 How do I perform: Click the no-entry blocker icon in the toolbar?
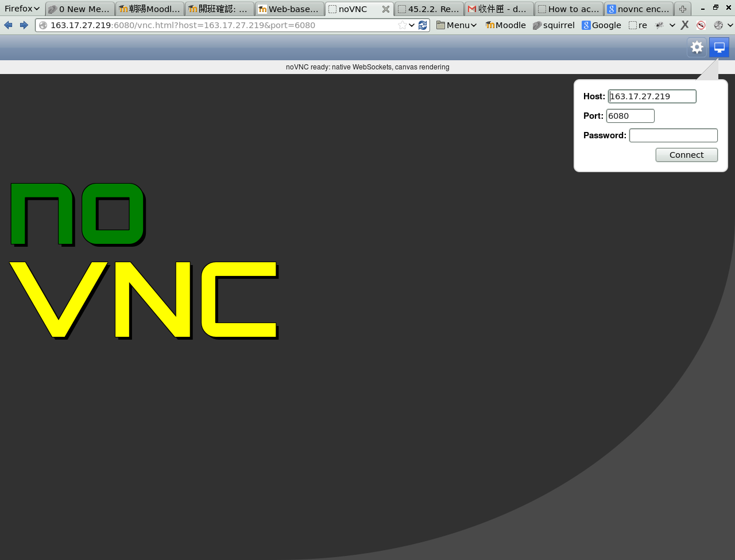(x=701, y=25)
